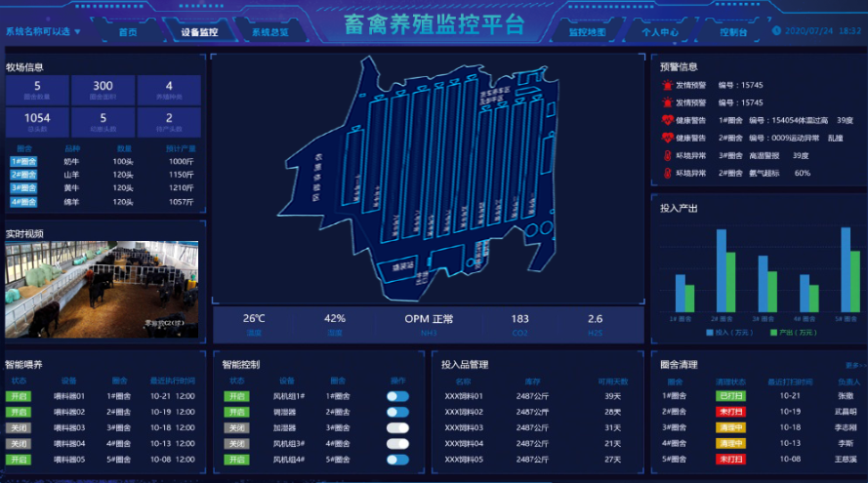Click the 奶牛 breed cell
This screenshot has height=483, width=868.
tap(71, 162)
